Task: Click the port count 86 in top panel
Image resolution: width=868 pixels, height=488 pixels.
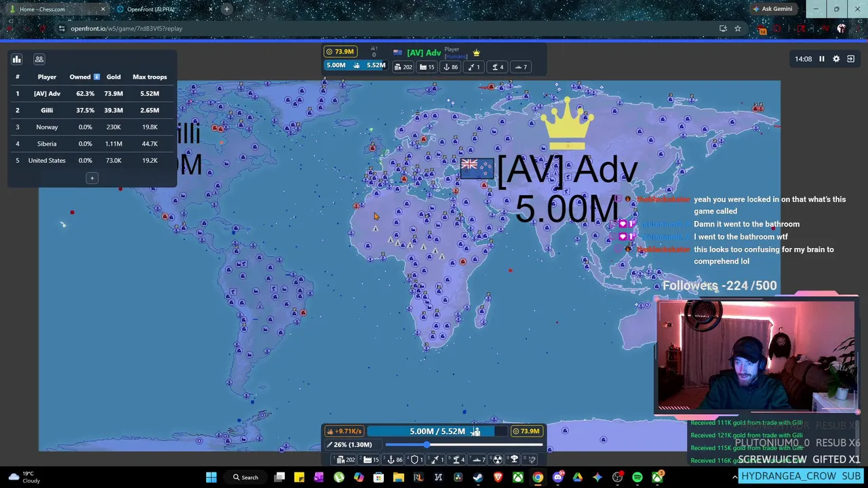Action: (x=450, y=67)
